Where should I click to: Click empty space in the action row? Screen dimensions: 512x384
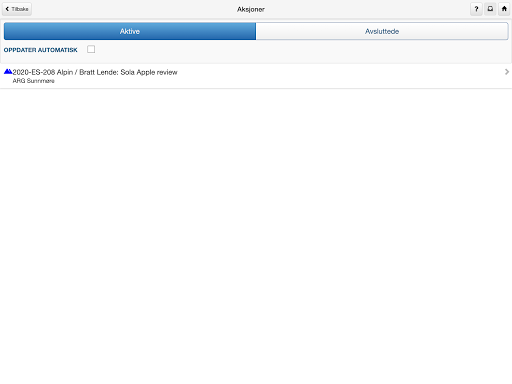(333, 76)
